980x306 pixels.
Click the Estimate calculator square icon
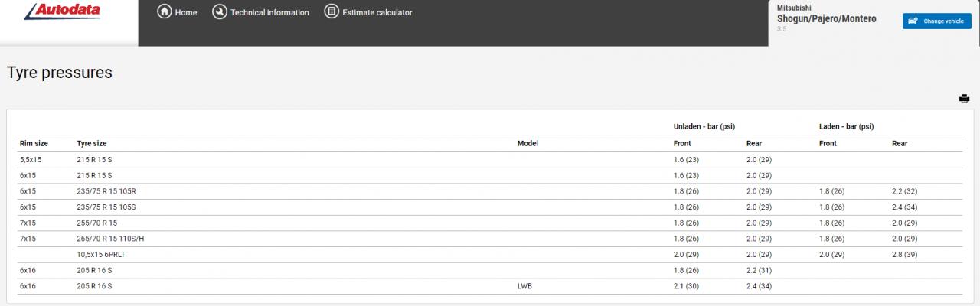332,12
